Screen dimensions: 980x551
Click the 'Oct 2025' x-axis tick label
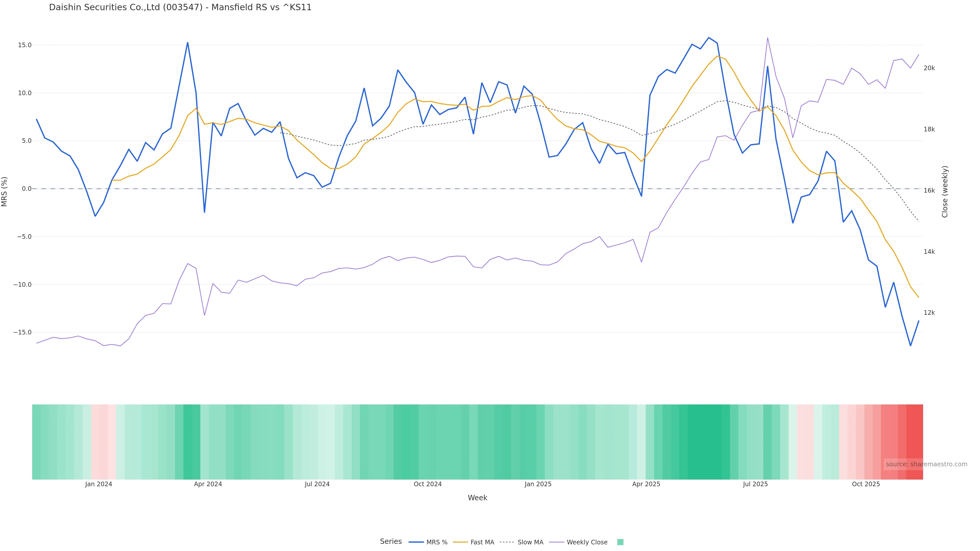pos(866,484)
